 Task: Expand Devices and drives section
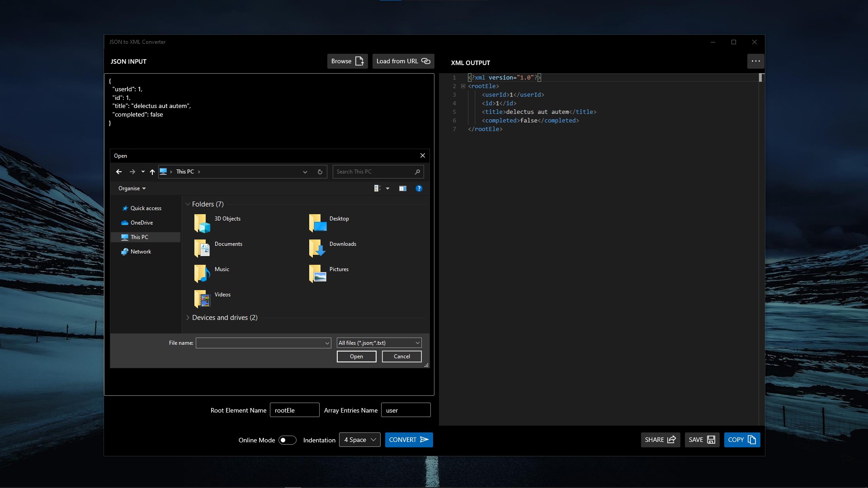[188, 318]
